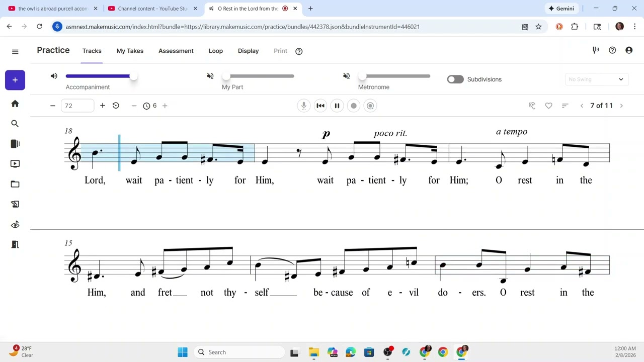Pause the playback
Image resolution: width=644 pixels, height=362 pixels.
pyautogui.click(x=337, y=106)
